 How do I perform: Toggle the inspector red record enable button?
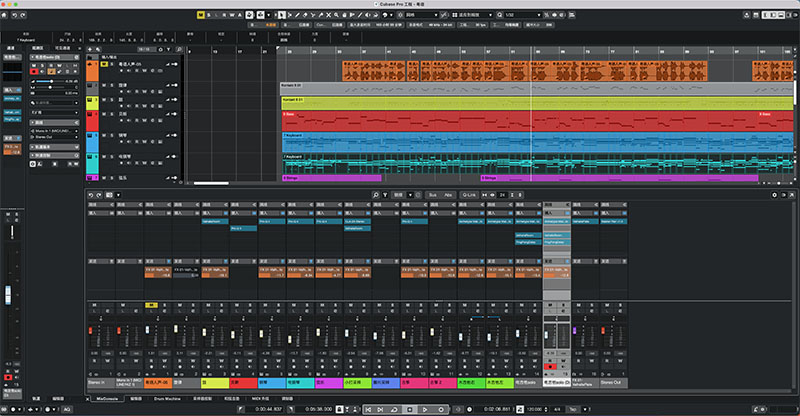point(34,71)
